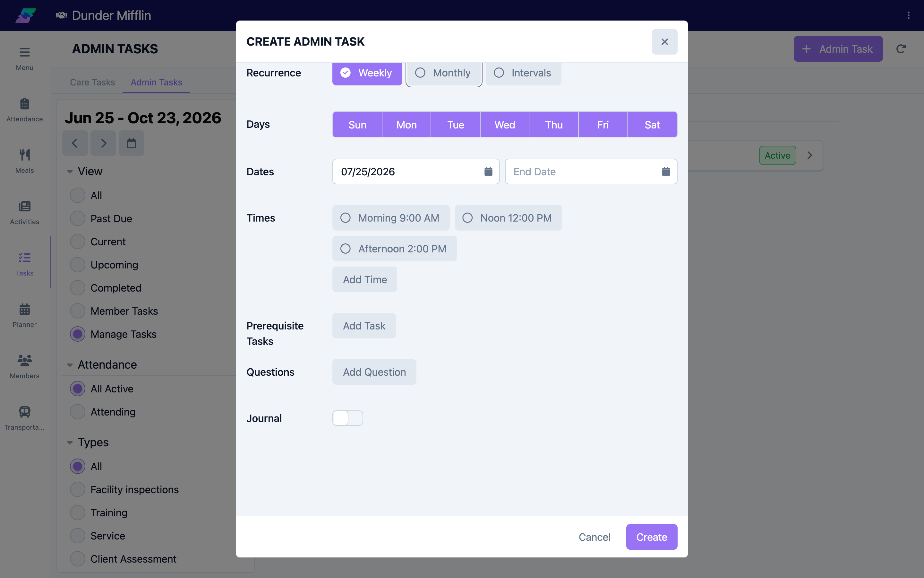Toggle Wed in Days selector
Viewport: 924px width, 578px height.
coord(505,125)
